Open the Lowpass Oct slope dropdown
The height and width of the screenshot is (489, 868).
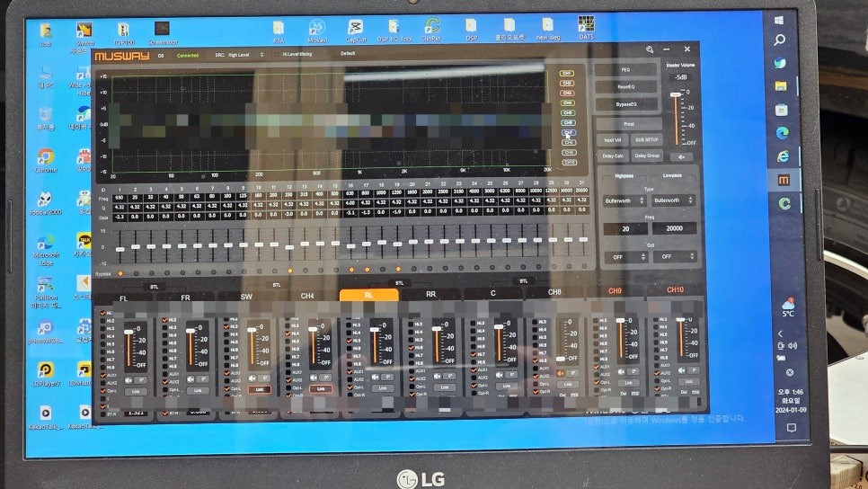674,256
